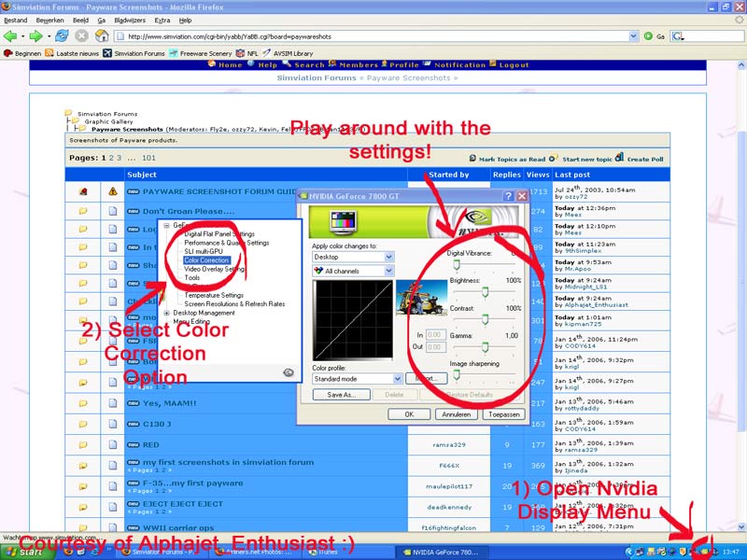The height and width of the screenshot is (560, 747).
Task: Click the Google search box in toolbar
Action: click(x=707, y=36)
